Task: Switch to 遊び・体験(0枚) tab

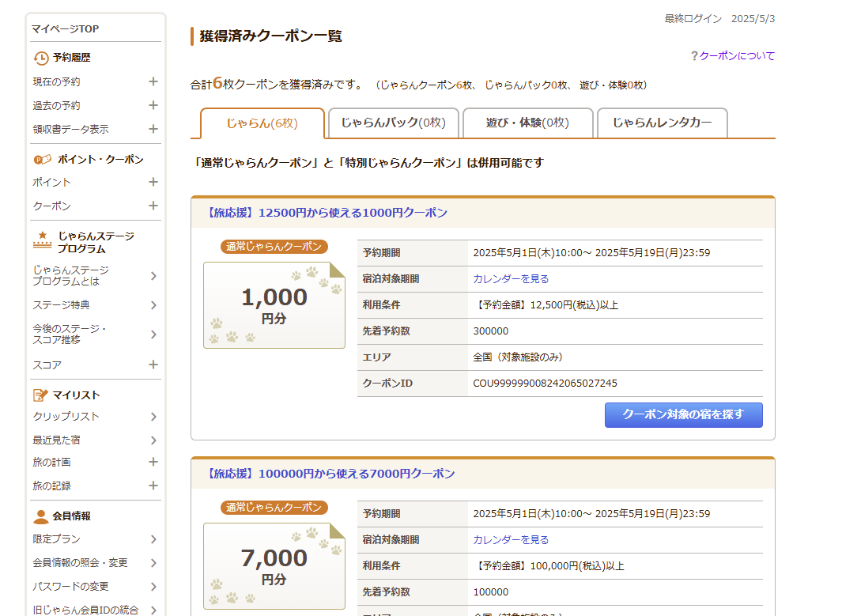Action: click(528, 123)
